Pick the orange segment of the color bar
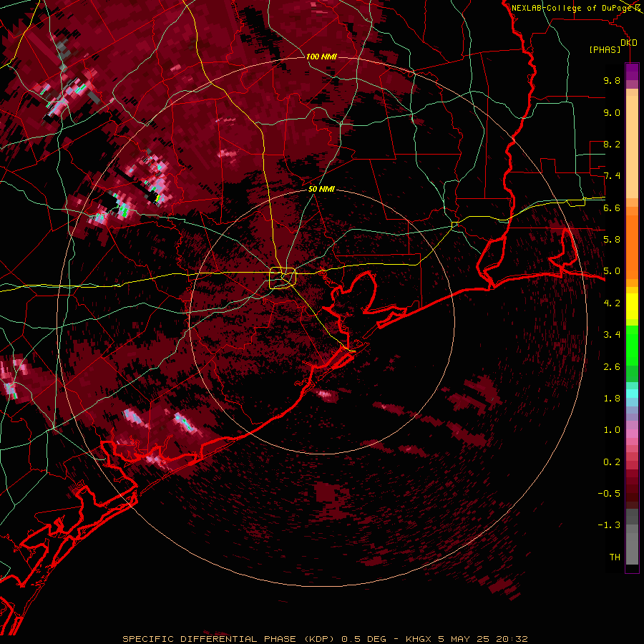Screen dimensions: 644x644 (x=632, y=246)
